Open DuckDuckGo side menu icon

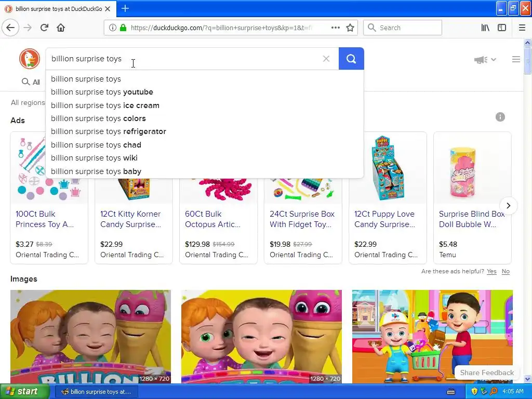pyautogui.click(x=516, y=59)
